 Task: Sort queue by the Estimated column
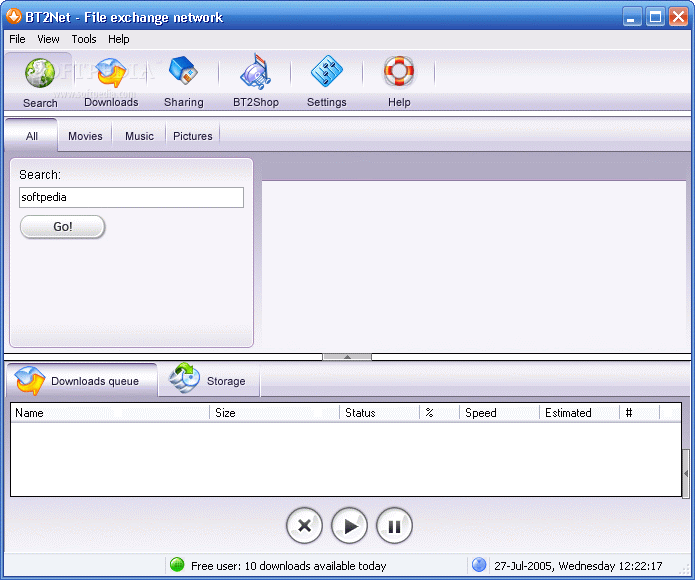[579, 413]
